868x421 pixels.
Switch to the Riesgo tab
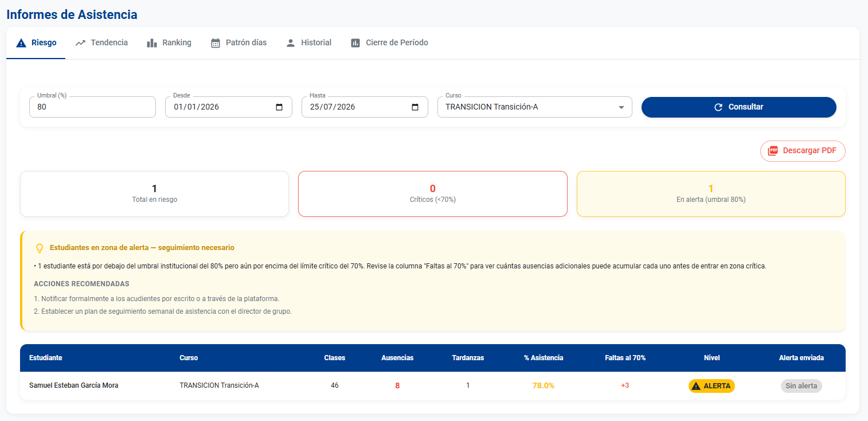[36, 43]
